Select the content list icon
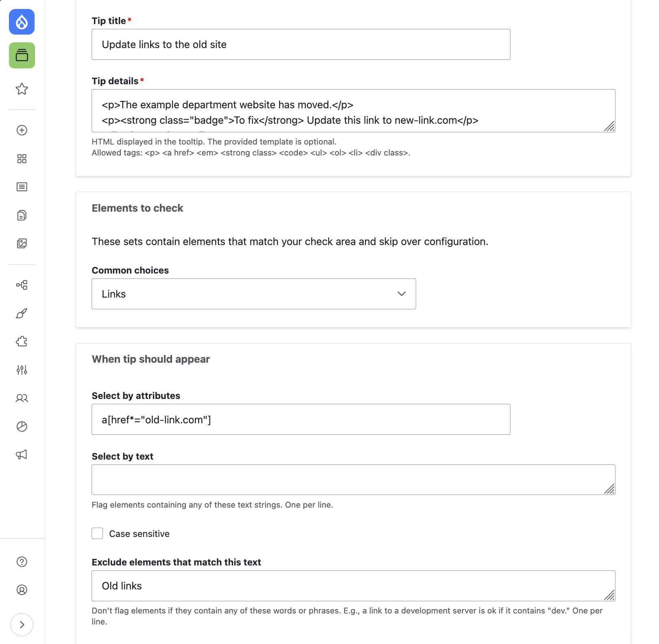The image size is (659, 644). click(22, 187)
